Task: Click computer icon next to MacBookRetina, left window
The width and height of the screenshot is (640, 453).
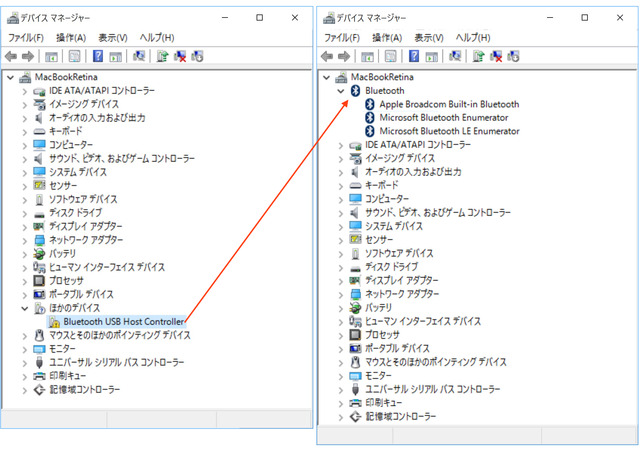Action: click(25, 77)
